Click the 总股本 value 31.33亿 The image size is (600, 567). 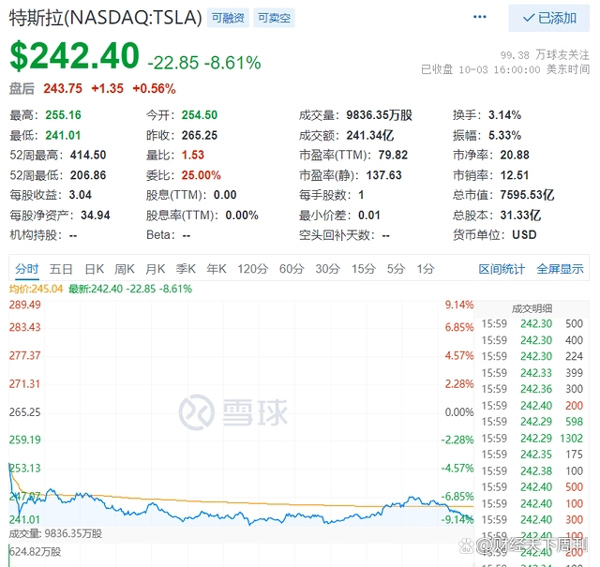click(520, 215)
